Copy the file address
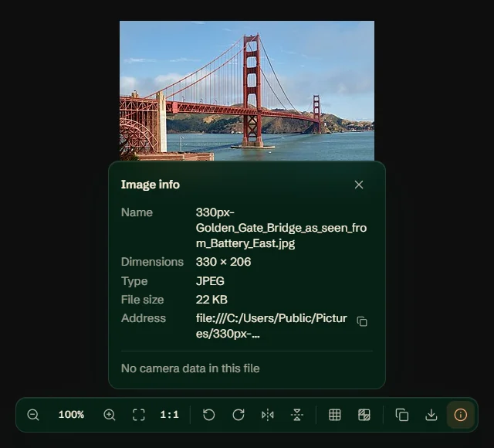This screenshot has height=448, width=494. click(362, 321)
